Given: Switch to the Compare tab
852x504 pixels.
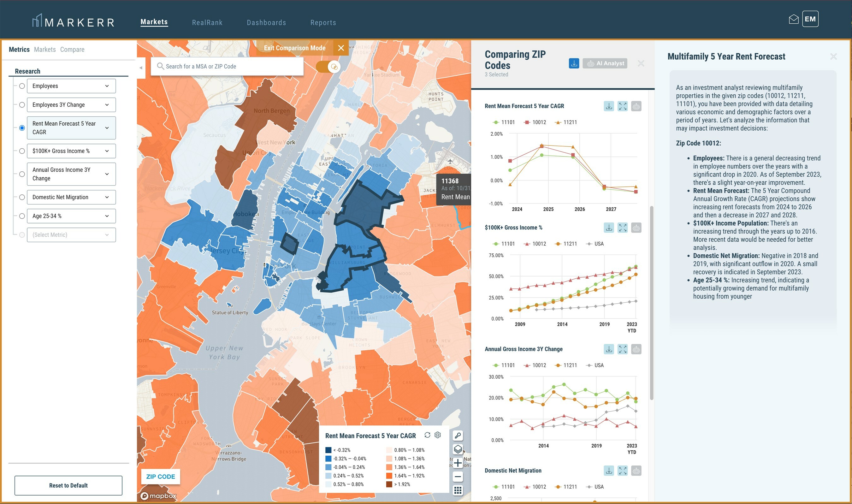Looking at the screenshot, I should pos(72,49).
